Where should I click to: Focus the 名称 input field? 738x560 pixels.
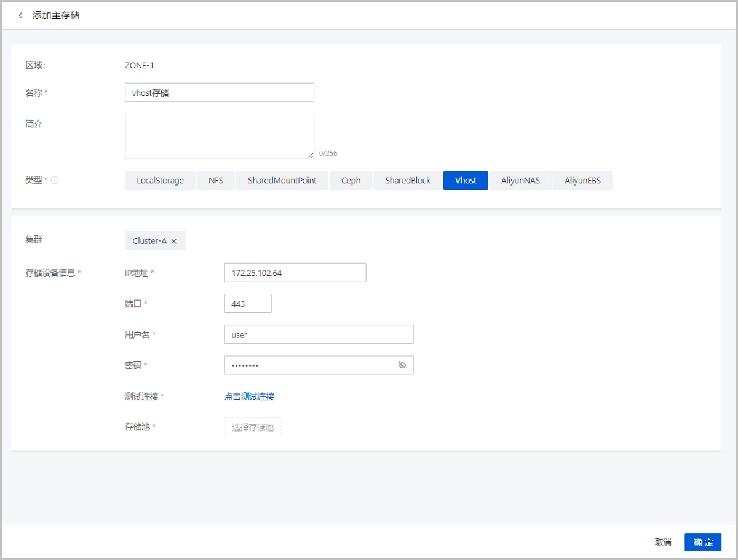tap(219, 93)
